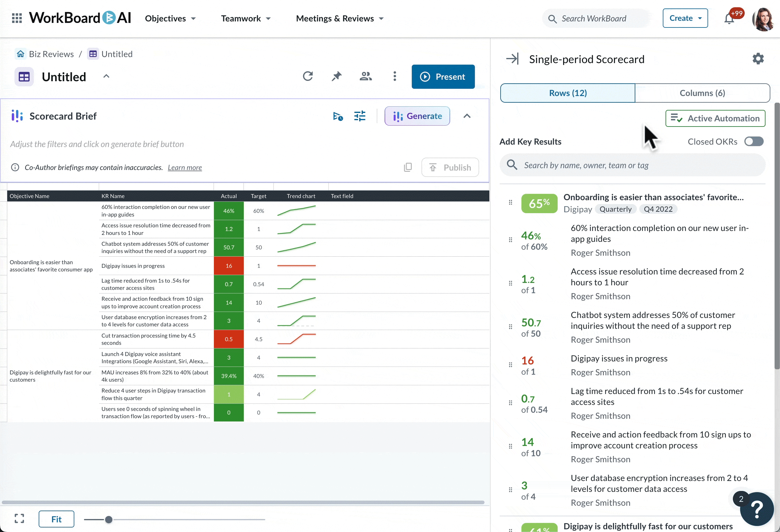
Task: Click the Biz Reviews home icon
Action: [21, 54]
